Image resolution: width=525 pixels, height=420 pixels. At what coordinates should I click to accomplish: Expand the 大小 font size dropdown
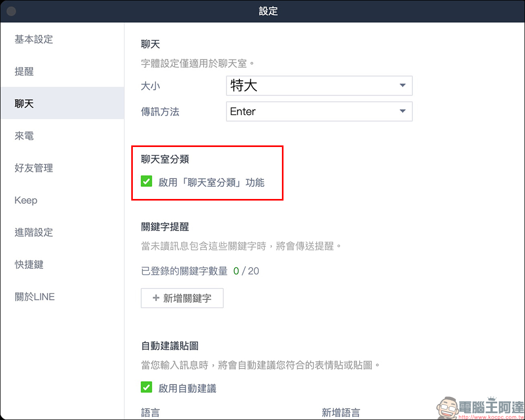pos(319,86)
